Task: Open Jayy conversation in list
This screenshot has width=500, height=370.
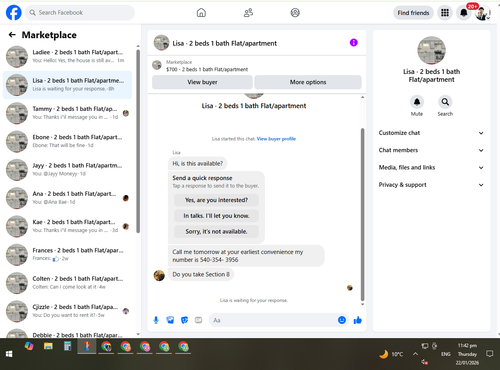Action: (x=67, y=170)
